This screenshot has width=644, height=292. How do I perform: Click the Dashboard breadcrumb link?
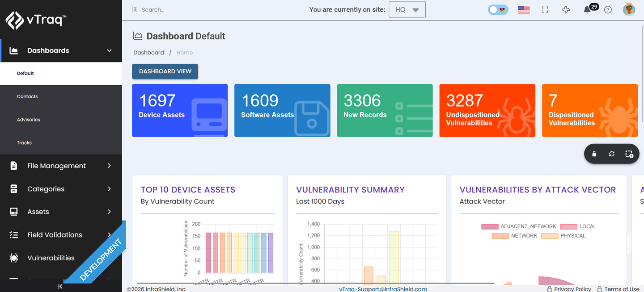point(148,52)
